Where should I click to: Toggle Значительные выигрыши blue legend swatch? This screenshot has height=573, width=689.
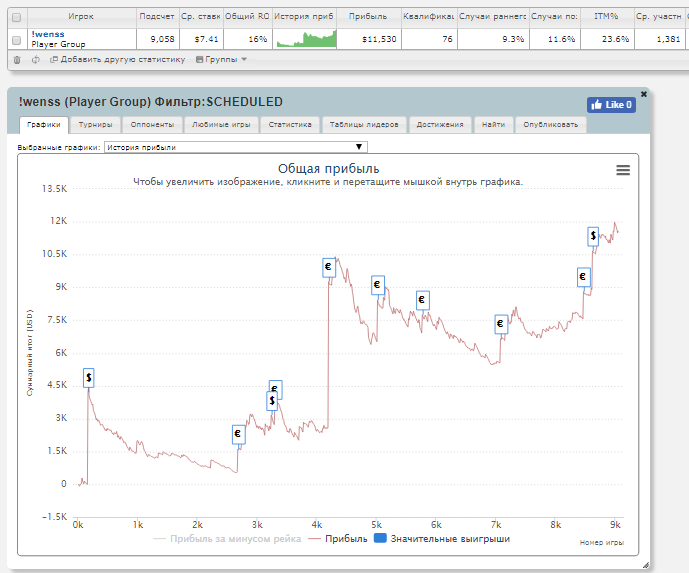point(380,539)
